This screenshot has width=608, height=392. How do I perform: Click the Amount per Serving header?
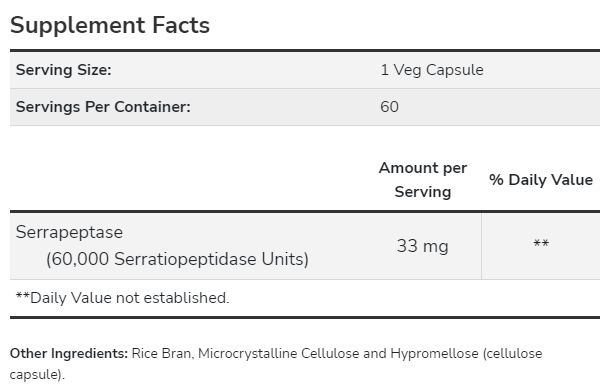click(423, 180)
